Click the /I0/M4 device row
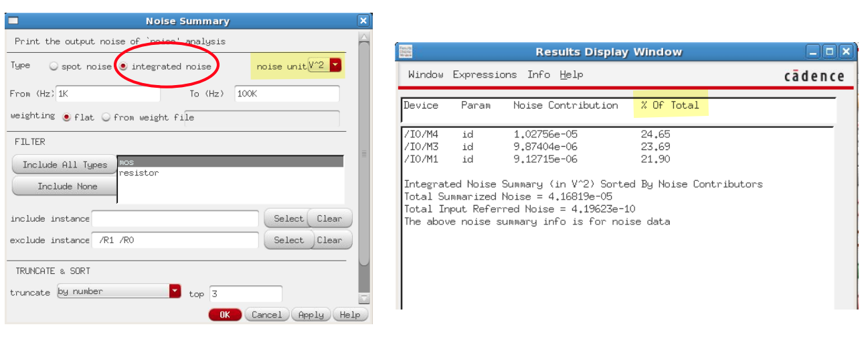Screen dimensions: 868x343 tap(537, 134)
